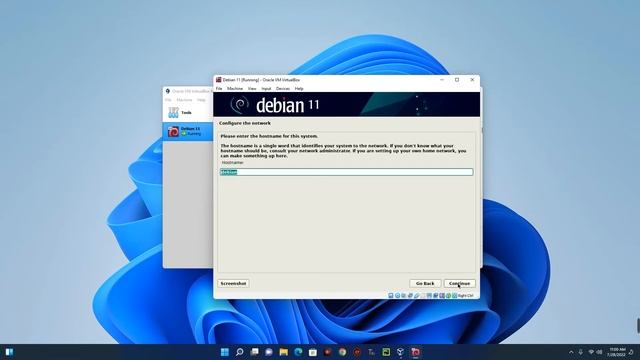Click the mouse integration icon in VM status bar

point(448,296)
